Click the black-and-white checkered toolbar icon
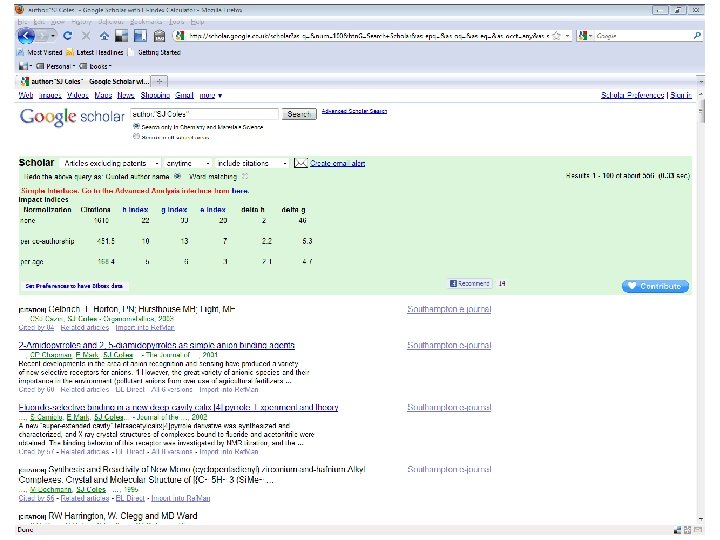The height and width of the screenshot is (540, 720). pos(122,36)
